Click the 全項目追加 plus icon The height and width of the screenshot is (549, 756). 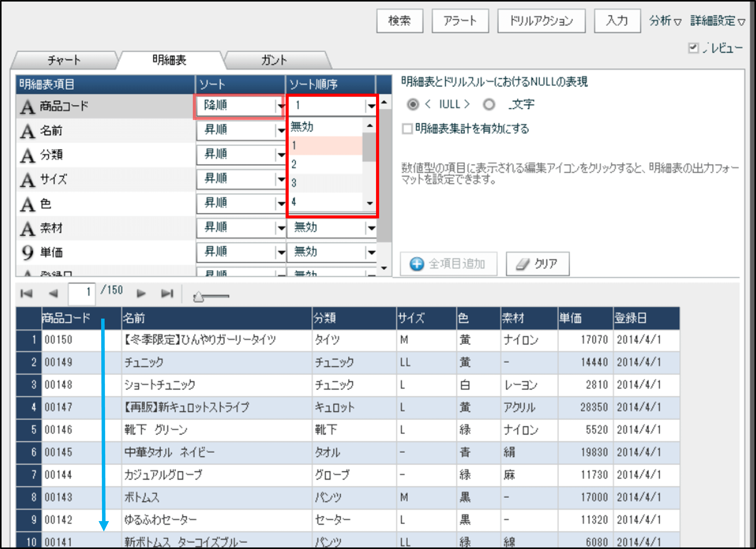click(x=417, y=264)
